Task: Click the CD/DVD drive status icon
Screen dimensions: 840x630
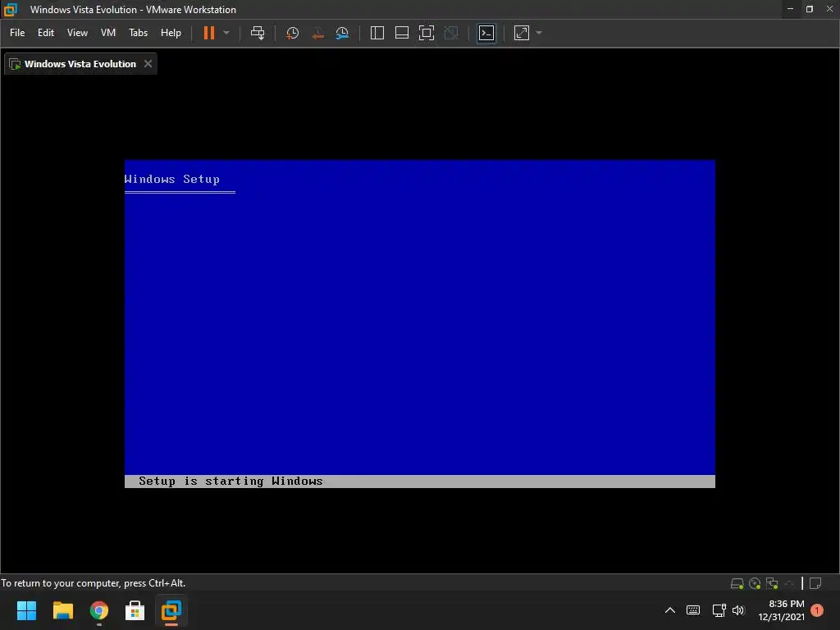Action: 755,583
